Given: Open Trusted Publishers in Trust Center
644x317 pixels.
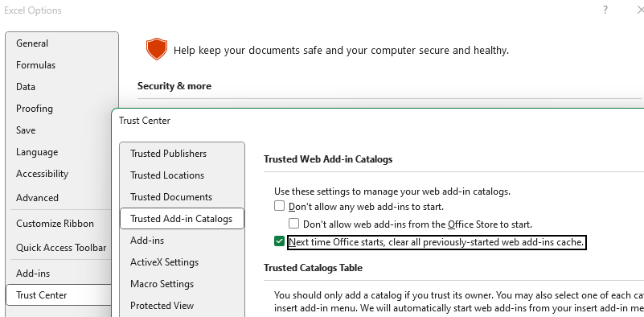Looking at the screenshot, I should click(x=168, y=154).
